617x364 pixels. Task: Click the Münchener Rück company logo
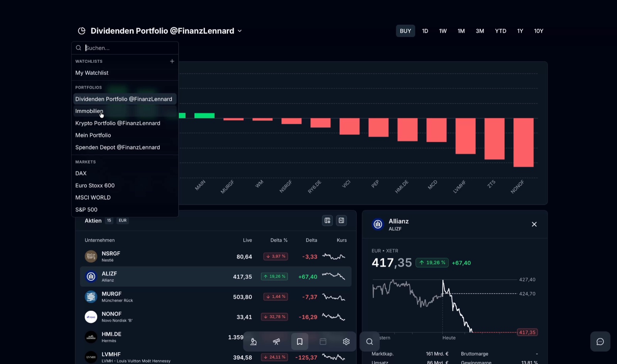pyautogui.click(x=91, y=297)
